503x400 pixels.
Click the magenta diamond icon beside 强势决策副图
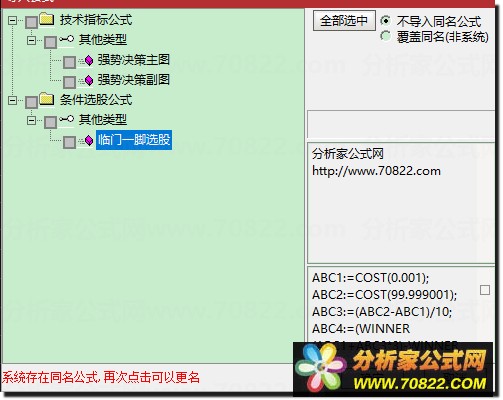click(x=89, y=80)
